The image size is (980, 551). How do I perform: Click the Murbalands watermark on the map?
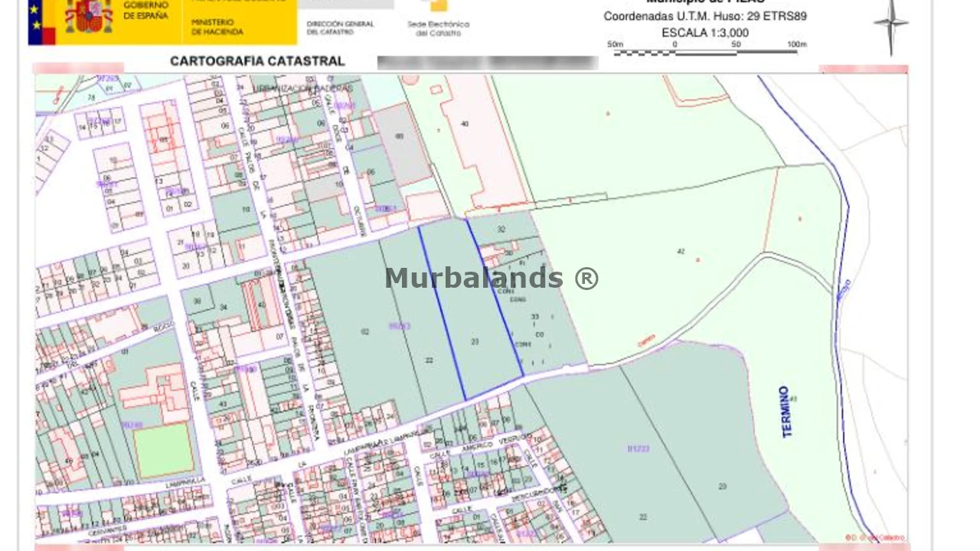[x=492, y=279]
